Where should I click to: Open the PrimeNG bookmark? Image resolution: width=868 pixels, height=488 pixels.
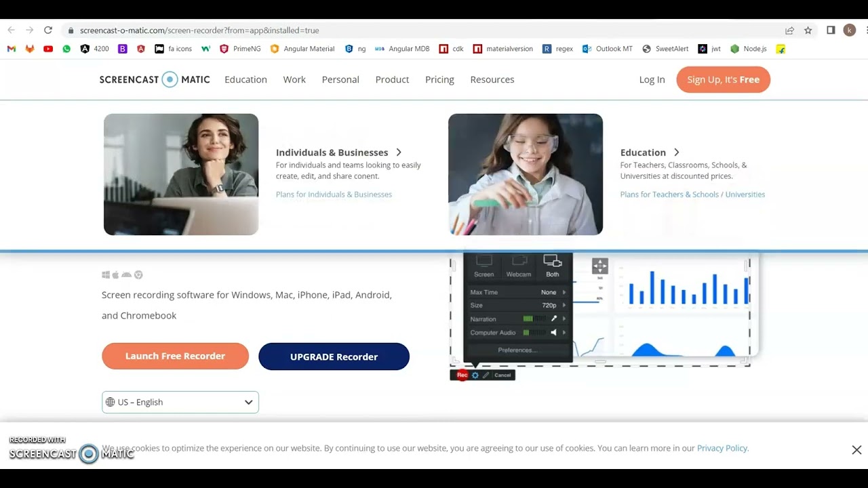240,49
